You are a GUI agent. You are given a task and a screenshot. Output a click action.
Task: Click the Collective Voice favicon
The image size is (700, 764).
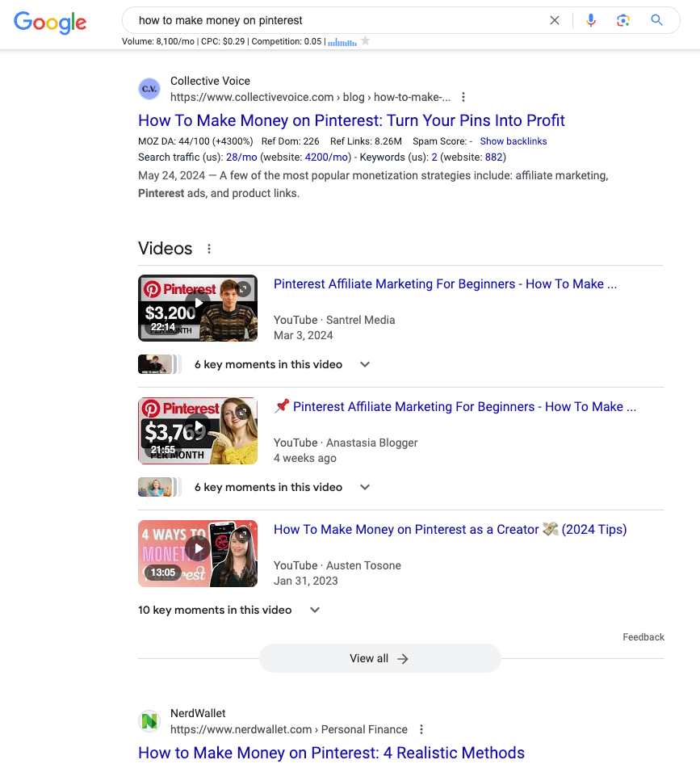coord(149,89)
